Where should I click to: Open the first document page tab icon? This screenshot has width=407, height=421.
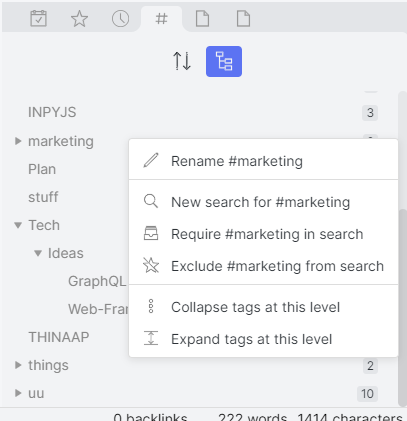[x=202, y=18]
